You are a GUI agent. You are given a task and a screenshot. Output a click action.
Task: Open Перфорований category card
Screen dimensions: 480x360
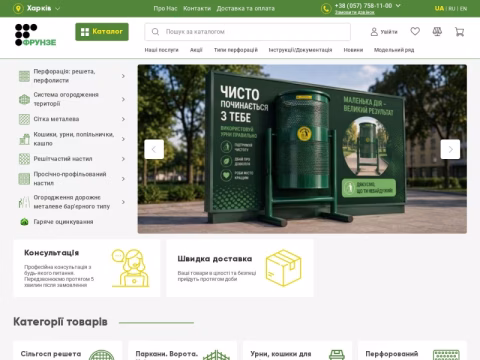click(x=412, y=350)
